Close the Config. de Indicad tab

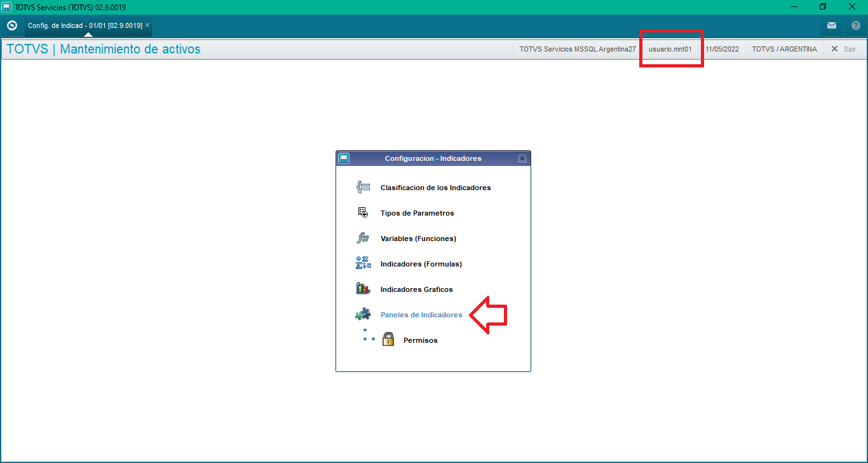tap(147, 25)
